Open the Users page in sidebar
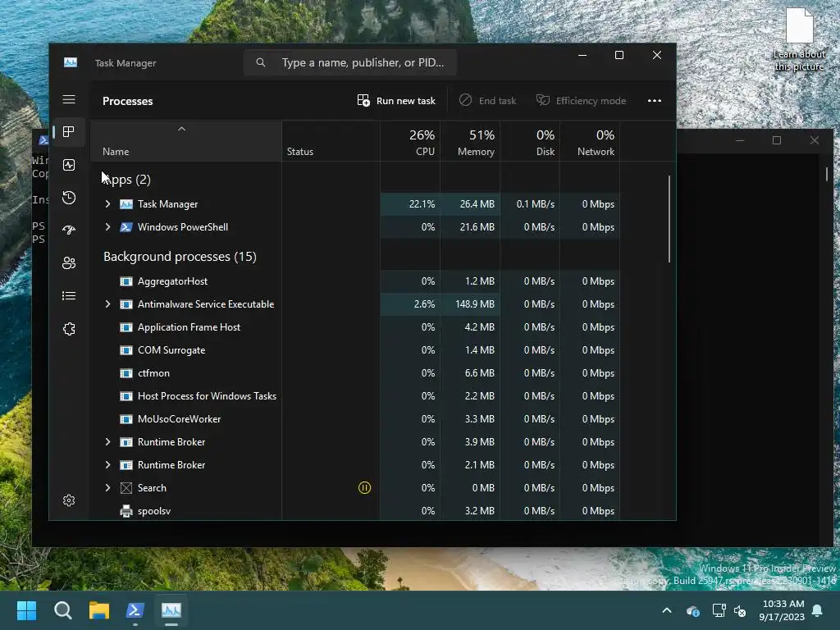Screen dimensions: 840x630 69,263
